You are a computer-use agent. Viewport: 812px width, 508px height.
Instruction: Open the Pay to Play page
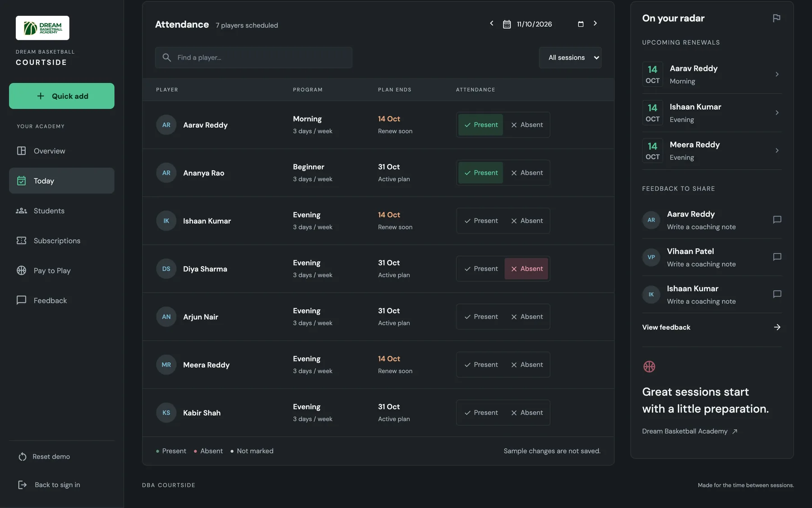[61, 271]
